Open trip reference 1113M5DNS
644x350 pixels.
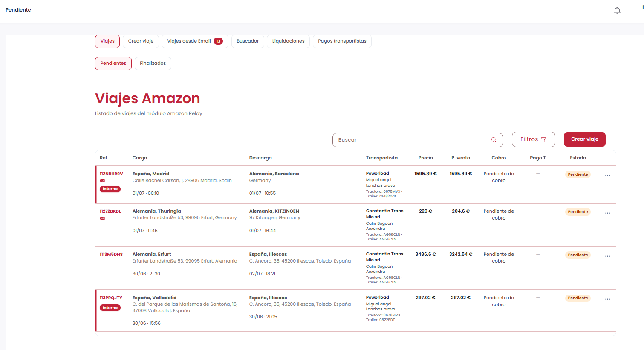pyautogui.click(x=111, y=255)
